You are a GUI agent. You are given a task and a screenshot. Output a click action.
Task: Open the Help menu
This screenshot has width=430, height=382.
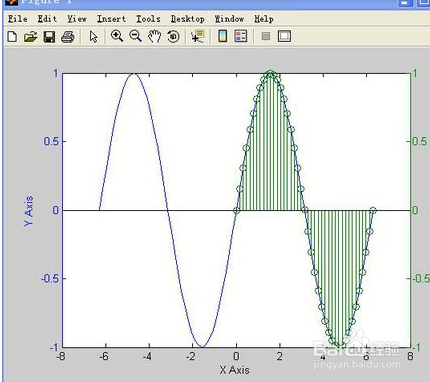(264, 19)
